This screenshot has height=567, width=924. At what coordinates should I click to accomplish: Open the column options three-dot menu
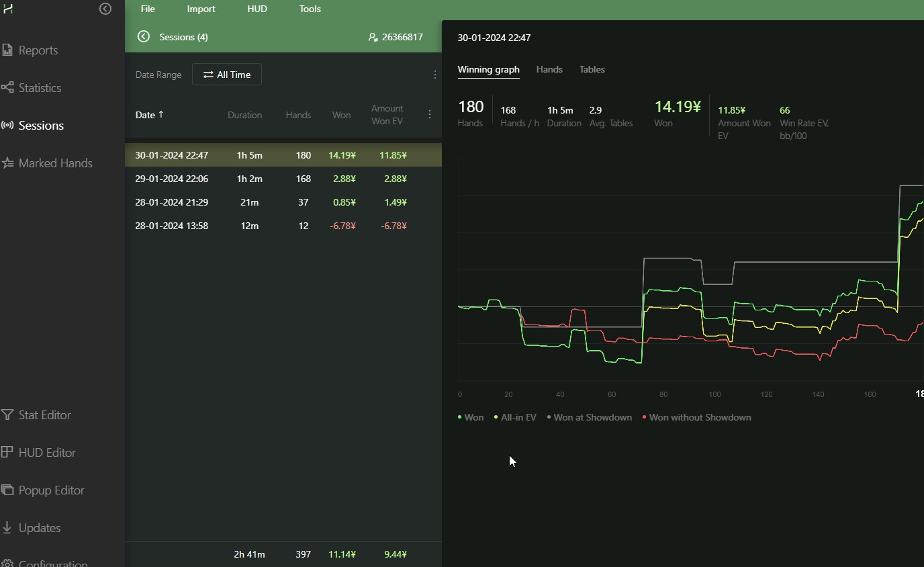pos(430,114)
